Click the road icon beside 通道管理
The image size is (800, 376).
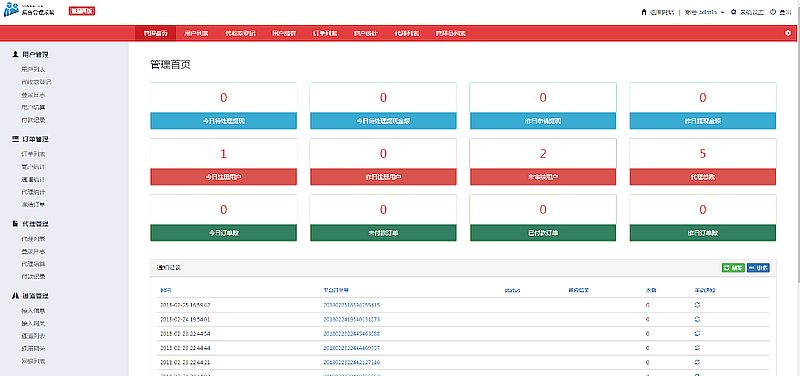tap(15, 295)
